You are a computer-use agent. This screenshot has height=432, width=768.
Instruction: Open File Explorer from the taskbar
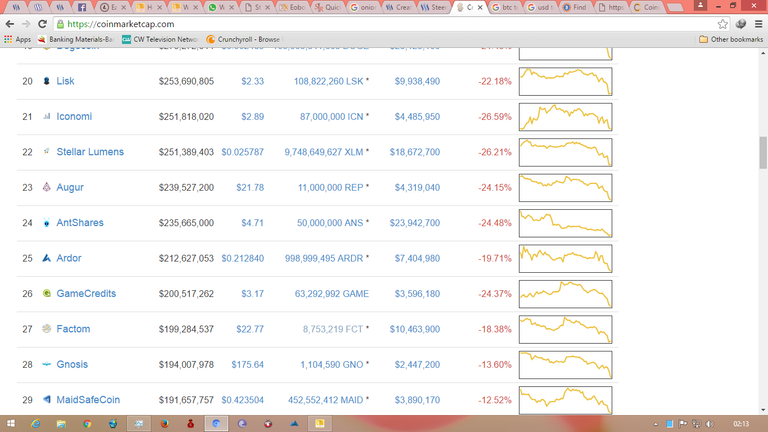click(x=61, y=424)
